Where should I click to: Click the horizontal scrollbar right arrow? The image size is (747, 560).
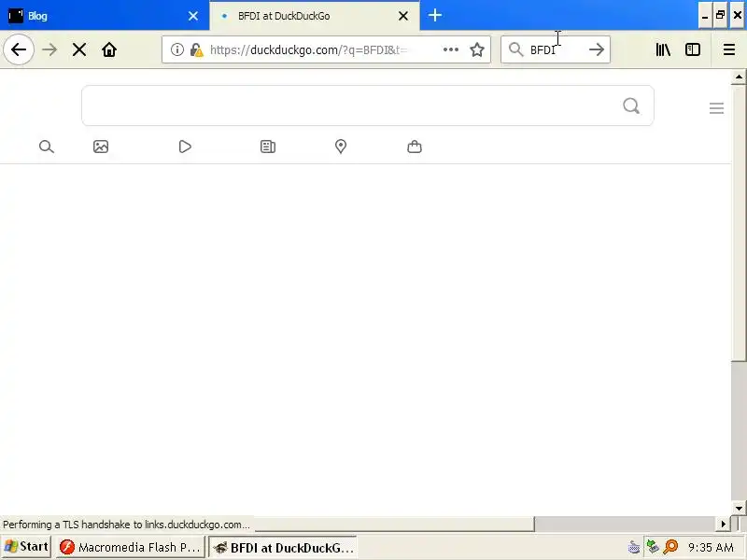(723, 525)
